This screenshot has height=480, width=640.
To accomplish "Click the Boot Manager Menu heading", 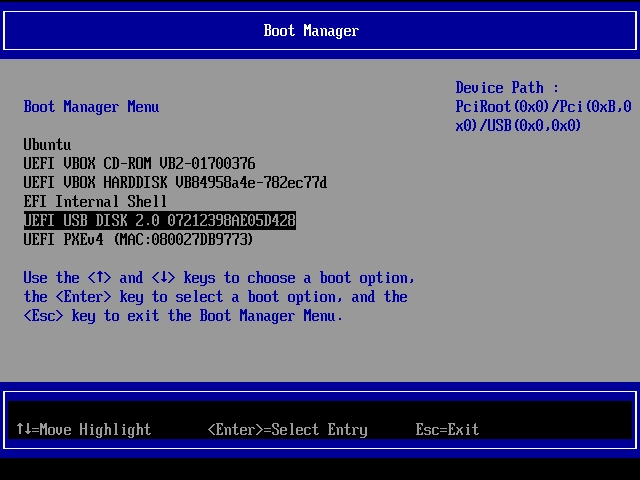I will pyautogui.click(x=91, y=107).
